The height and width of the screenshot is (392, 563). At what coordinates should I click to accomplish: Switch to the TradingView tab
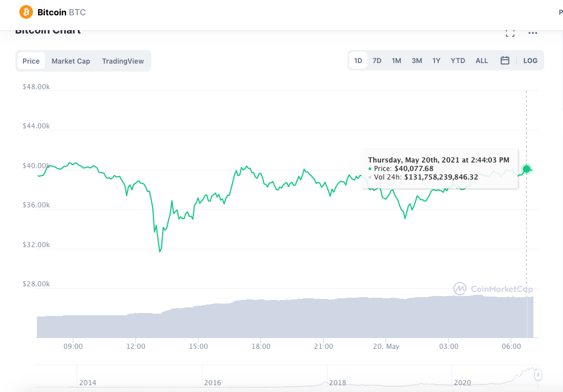point(123,61)
